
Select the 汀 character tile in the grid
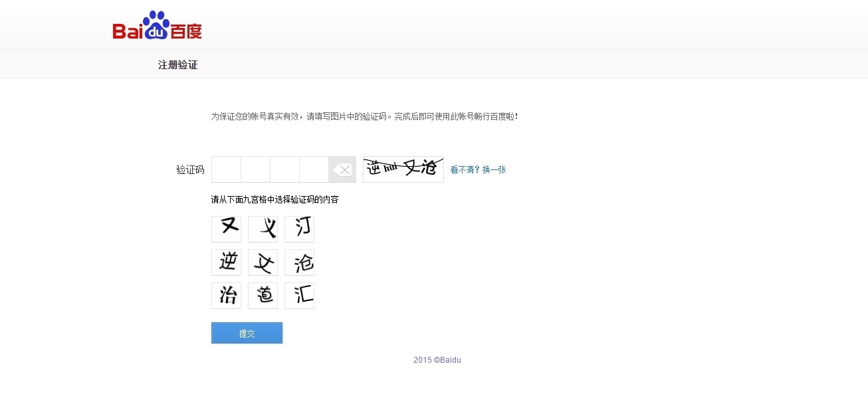[299, 229]
